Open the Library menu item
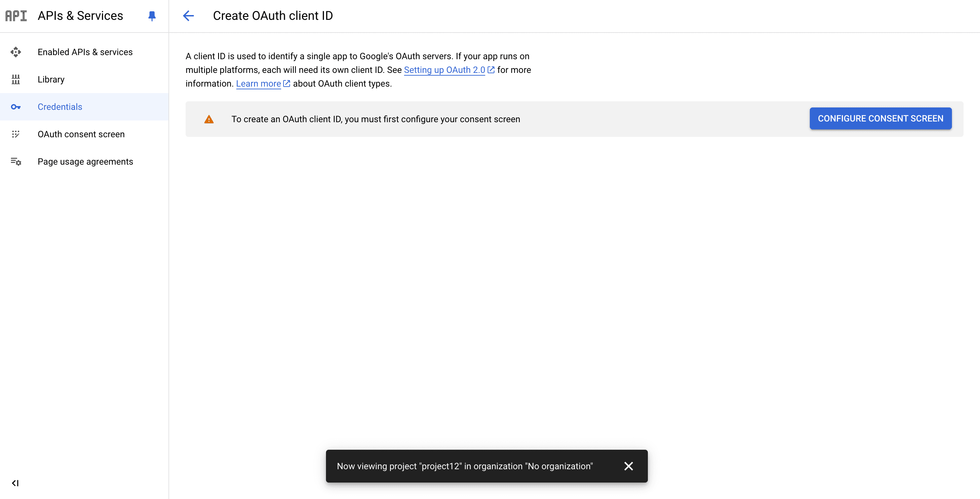980x499 pixels. (x=85, y=79)
